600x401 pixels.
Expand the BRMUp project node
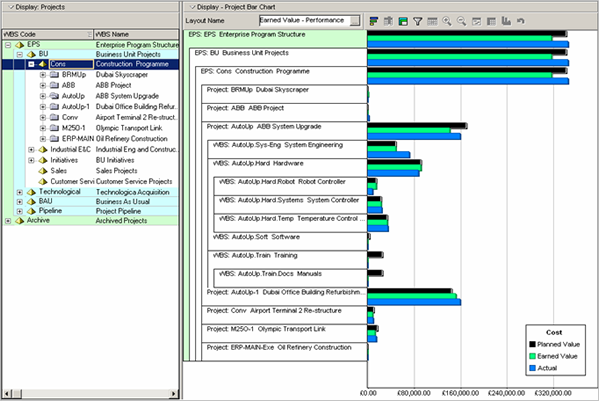[43, 75]
